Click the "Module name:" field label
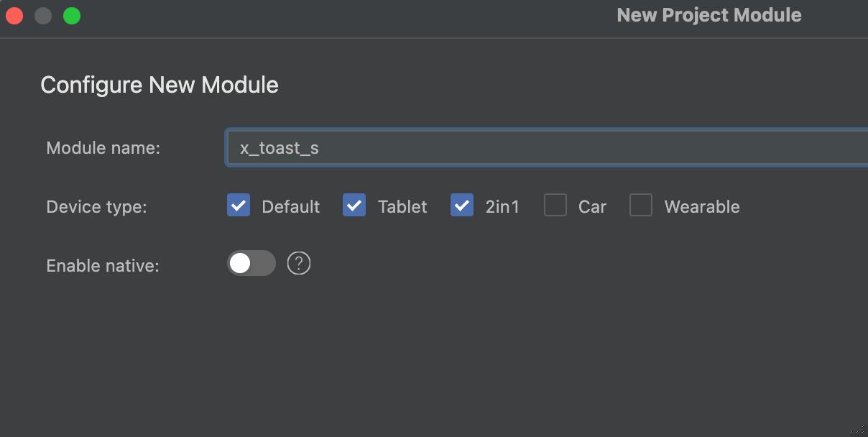The width and height of the screenshot is (868, 437). pyautogui.click(x=103, y=148)
